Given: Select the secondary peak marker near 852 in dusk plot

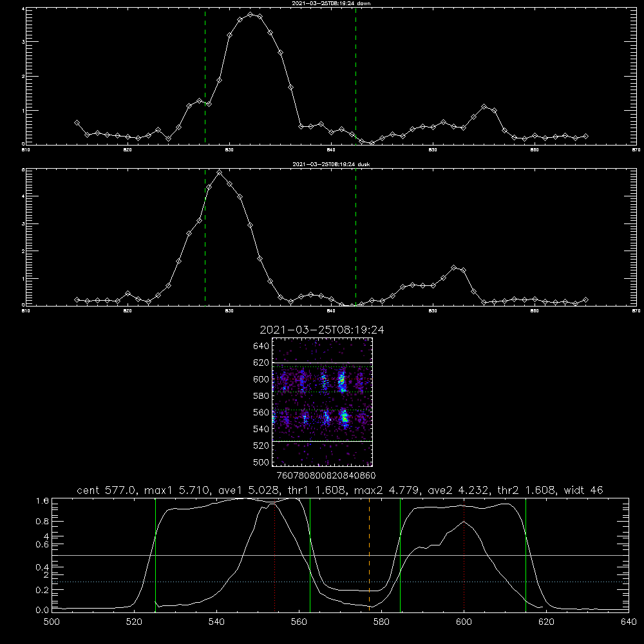Looking at the screenshot, I should 454,268.
